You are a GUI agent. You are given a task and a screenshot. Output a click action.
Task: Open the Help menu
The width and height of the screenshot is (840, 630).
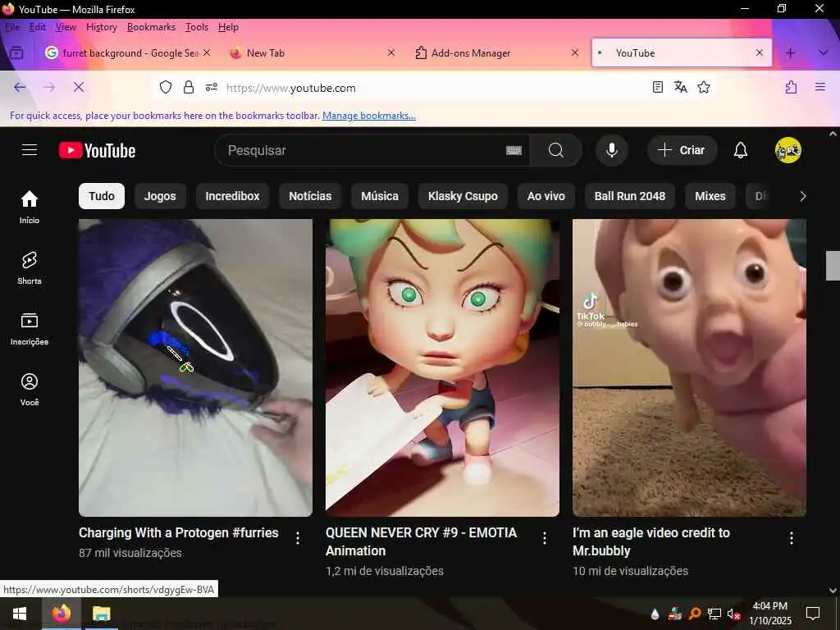(228, 27)
